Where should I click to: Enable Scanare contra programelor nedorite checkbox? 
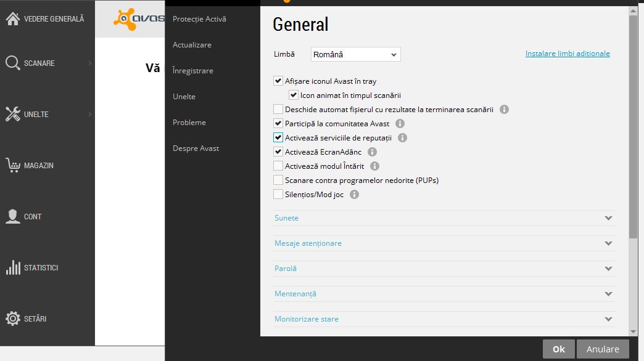point(278,180)
